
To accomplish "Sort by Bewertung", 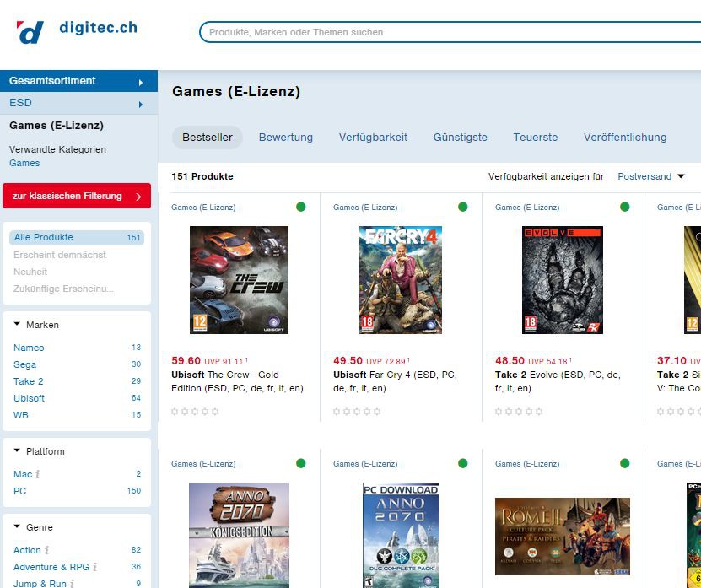I will click(x=286, y=138).
